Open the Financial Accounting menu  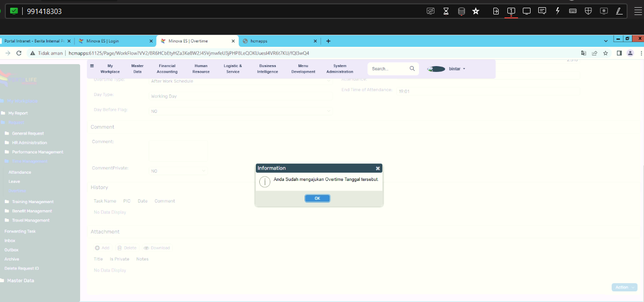pos(167,69)
